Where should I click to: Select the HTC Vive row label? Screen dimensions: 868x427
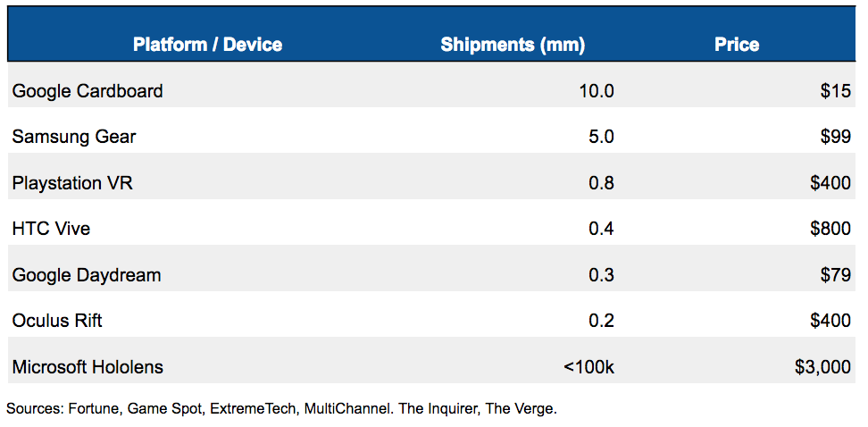tap(51, 228)
